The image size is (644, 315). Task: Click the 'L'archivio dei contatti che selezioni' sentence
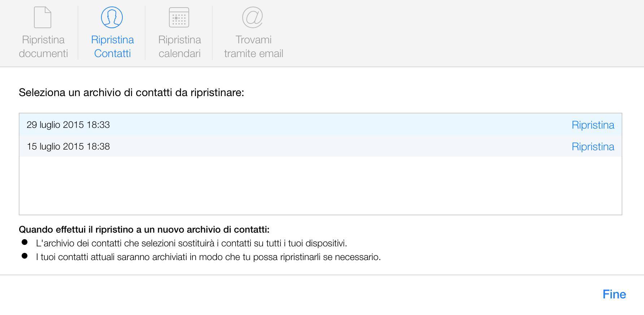(191, 243)
